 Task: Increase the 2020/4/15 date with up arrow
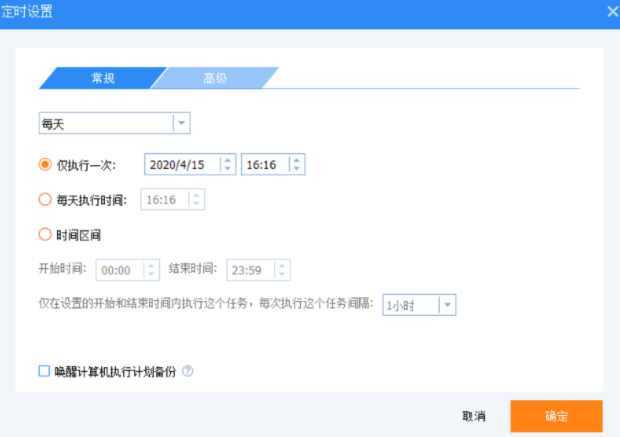(227, 160)
